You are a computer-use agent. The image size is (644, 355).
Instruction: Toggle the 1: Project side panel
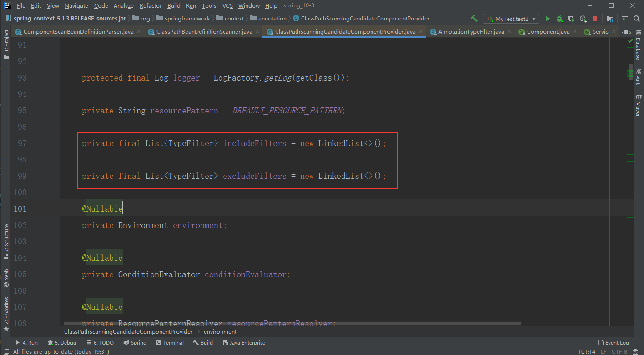(x=6, y=45)
